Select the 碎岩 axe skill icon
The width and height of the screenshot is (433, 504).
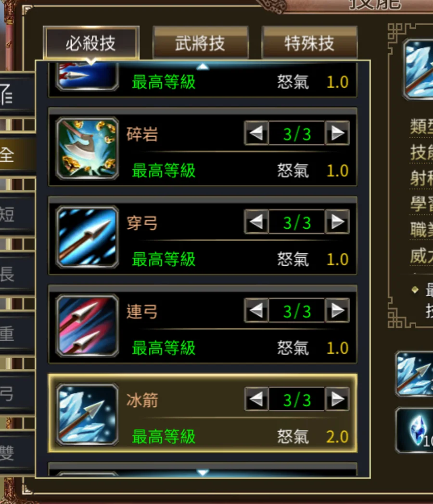87,148
